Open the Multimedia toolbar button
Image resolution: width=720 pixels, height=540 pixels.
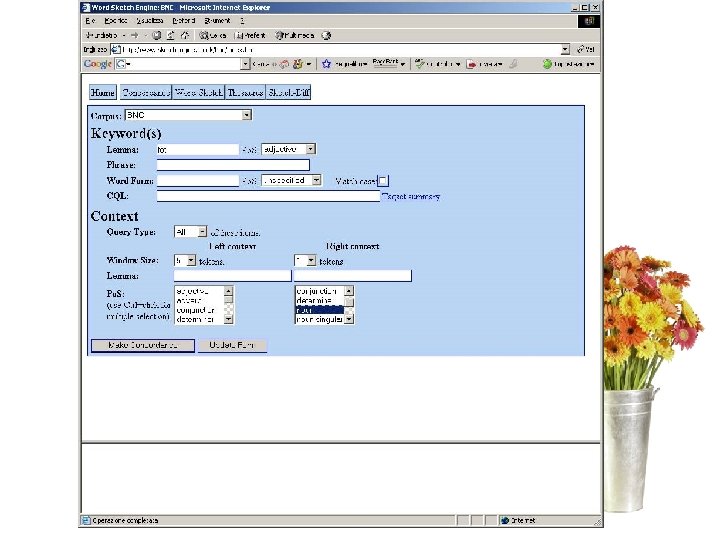pyautogui.click(x=294, y=35)
